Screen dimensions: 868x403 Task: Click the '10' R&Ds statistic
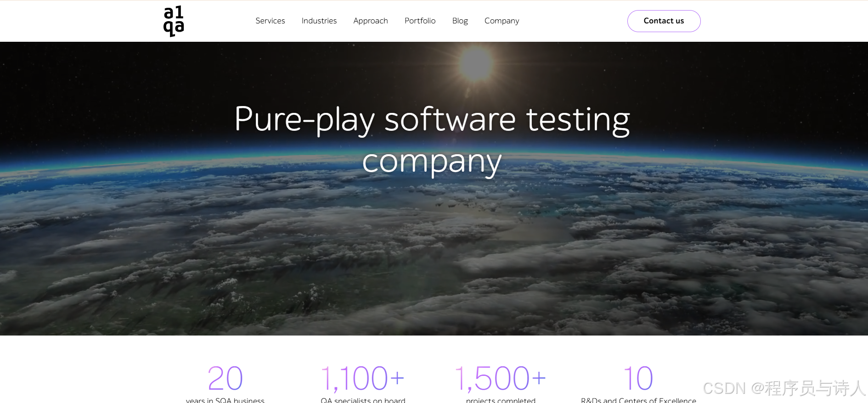click(x=638, y=378)
